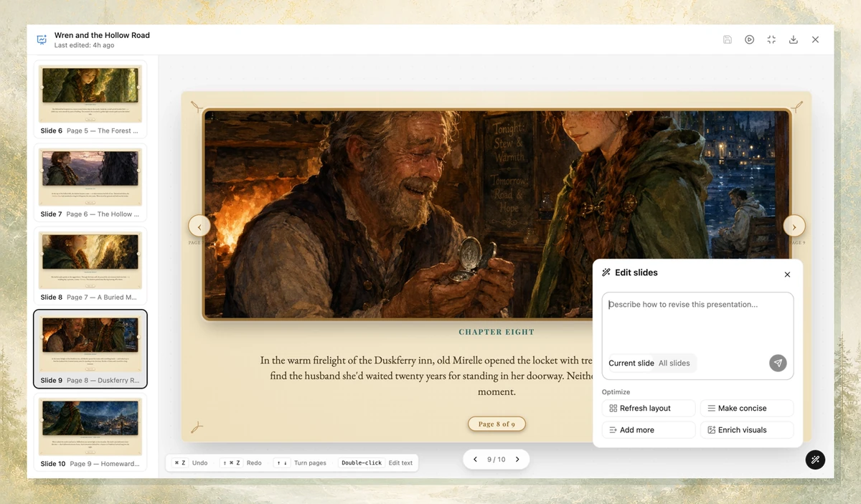This screenshot has width=861, height=504.
Task: Click the 9 / 10 slide counter
Action: pyautogui.click(x=497, y=460)
